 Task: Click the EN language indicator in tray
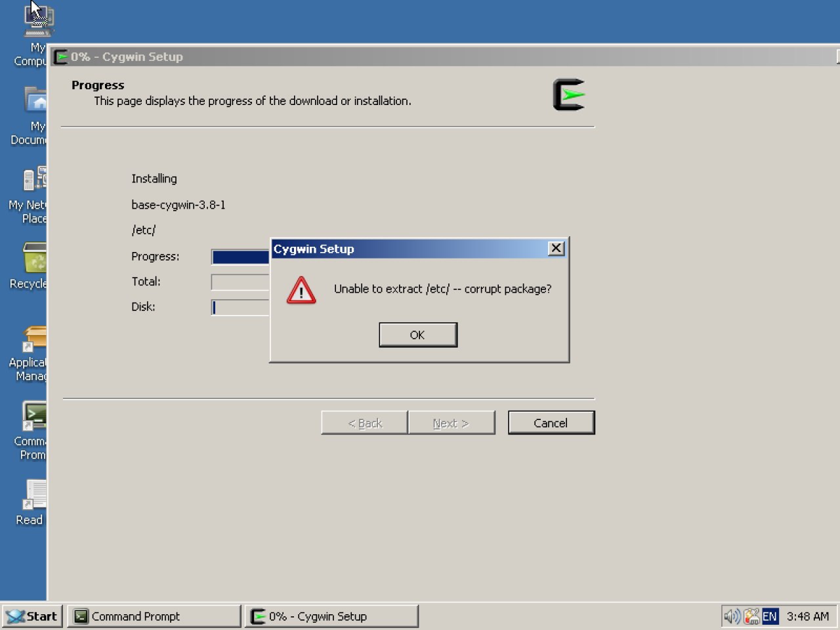tap(770, 616)
